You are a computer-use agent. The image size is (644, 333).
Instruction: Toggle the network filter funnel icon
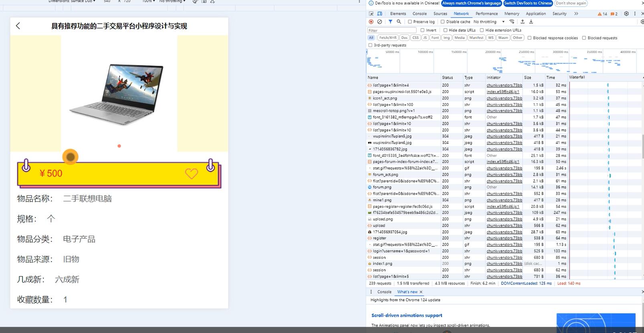coord(390,22)
